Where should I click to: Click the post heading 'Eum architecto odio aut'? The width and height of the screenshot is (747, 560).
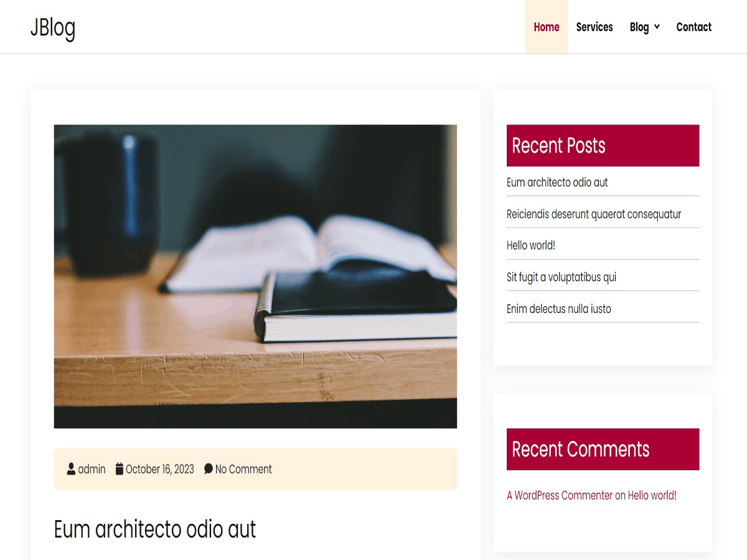155,530
